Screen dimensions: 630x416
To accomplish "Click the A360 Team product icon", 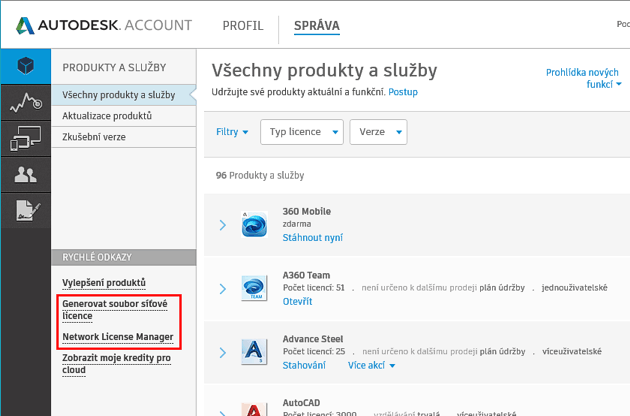I will (254, 288).
